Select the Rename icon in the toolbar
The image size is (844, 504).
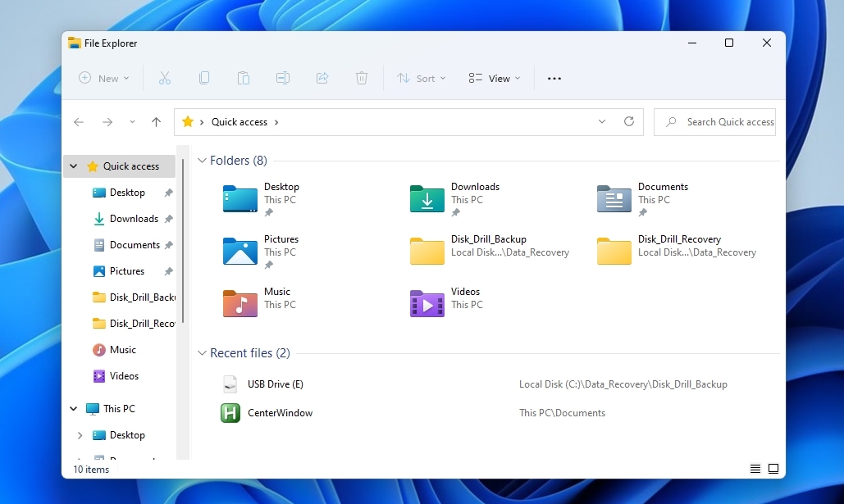pos(282,77)
